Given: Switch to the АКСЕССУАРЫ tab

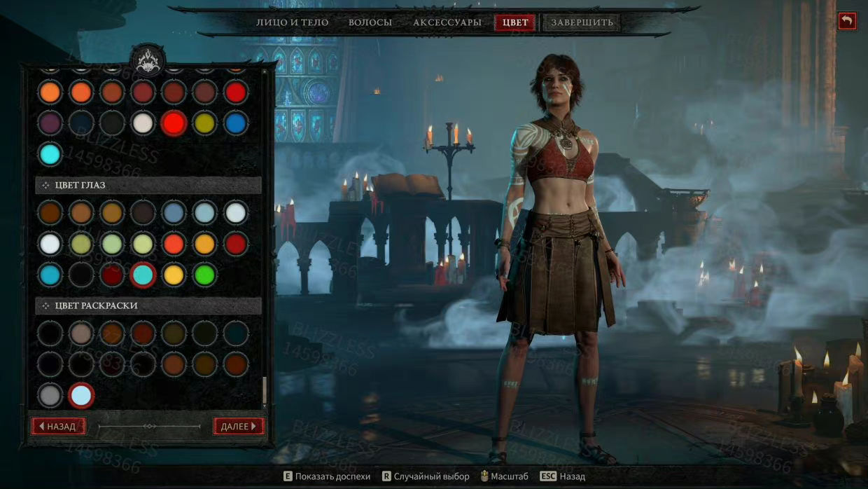Looking at the screenshot, I should [447, 22].
